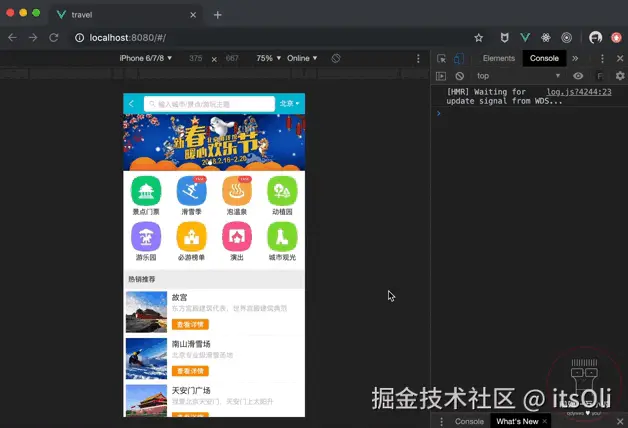Tap the 泡温泉 hot spring icon
The width and height of the screenshot is (628, 428).
point(237,191)
